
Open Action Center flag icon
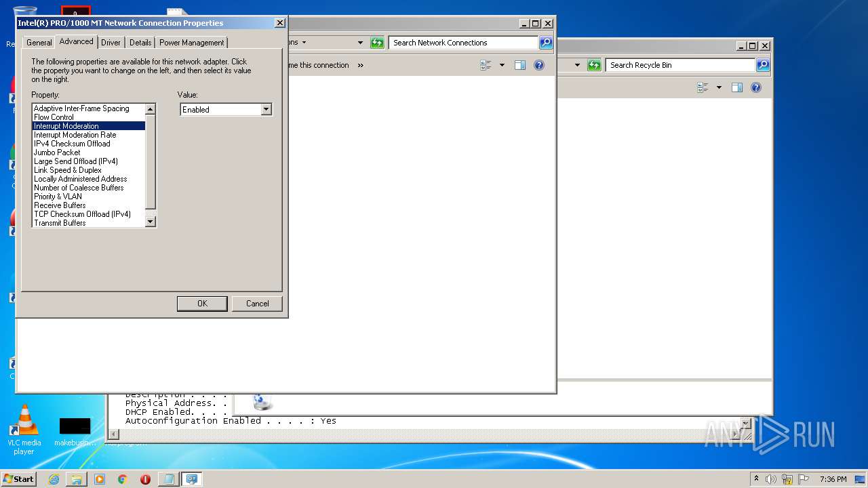point(804,479)
